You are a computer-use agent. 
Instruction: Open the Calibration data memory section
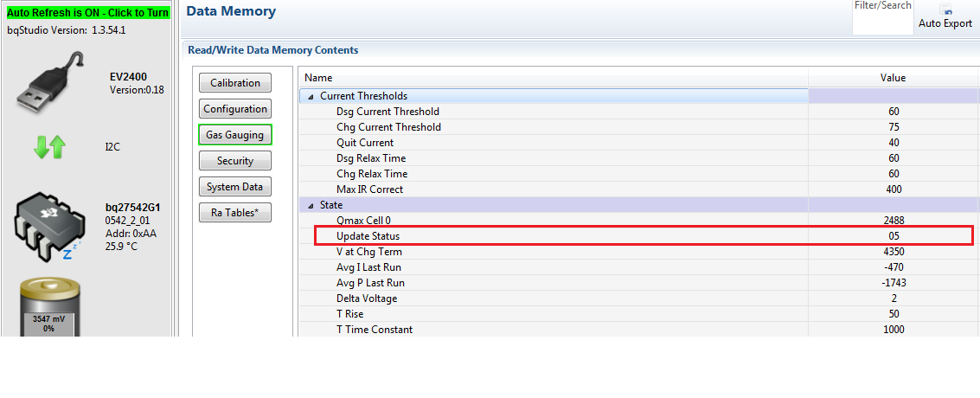235,82
